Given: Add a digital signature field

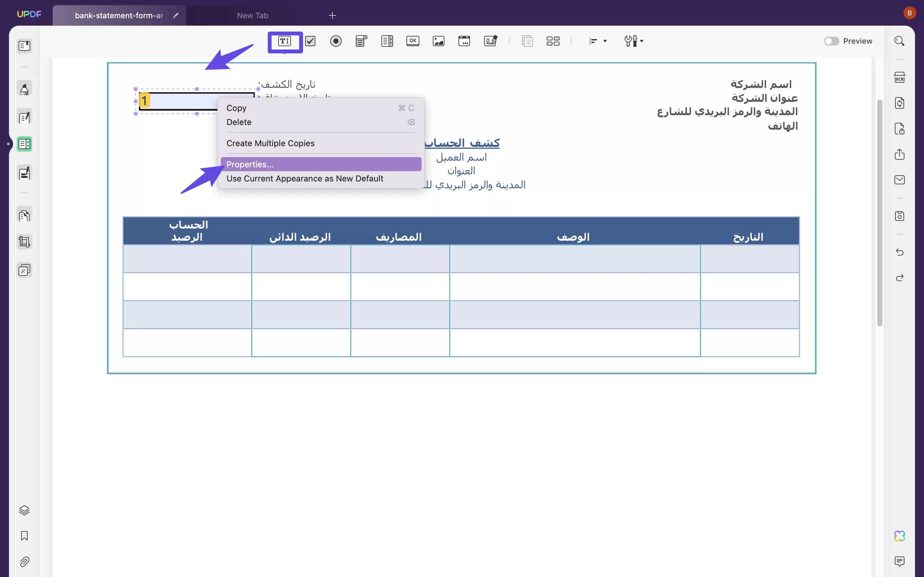Looking at the screenshot, I should [x=490, y=41].
